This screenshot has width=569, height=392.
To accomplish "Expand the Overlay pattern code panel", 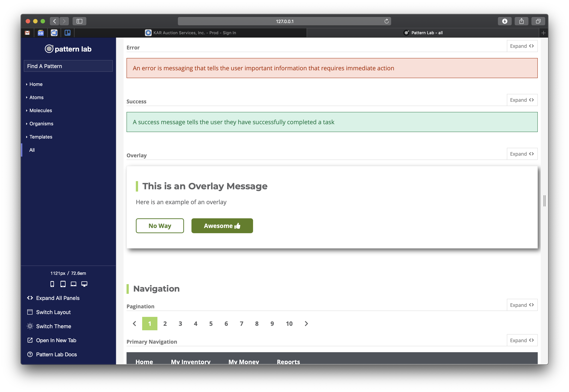I will (522, 154).
